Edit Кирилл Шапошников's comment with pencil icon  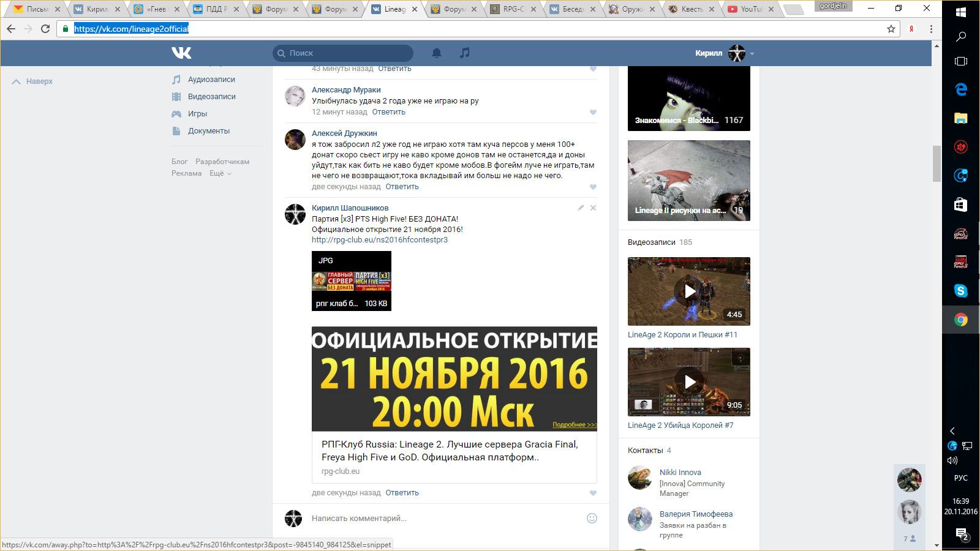click(x=581, y=208)
